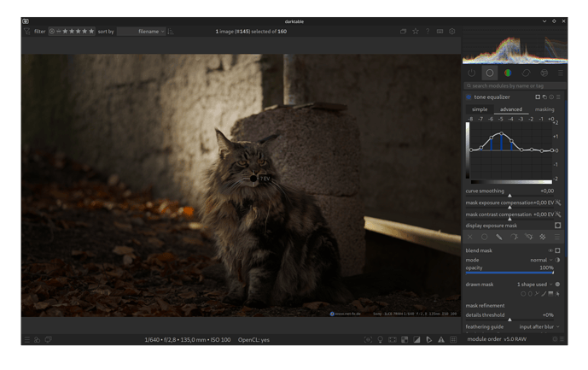Switch to the simple tab
This screenshot has height=370, width=588.
pyautogui.click(x=480, y=109)
